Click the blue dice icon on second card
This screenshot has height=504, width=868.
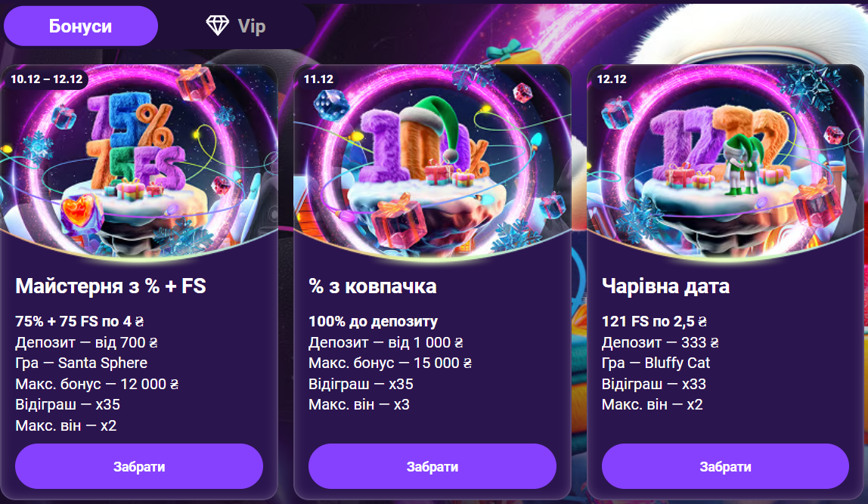coord(331,105)
